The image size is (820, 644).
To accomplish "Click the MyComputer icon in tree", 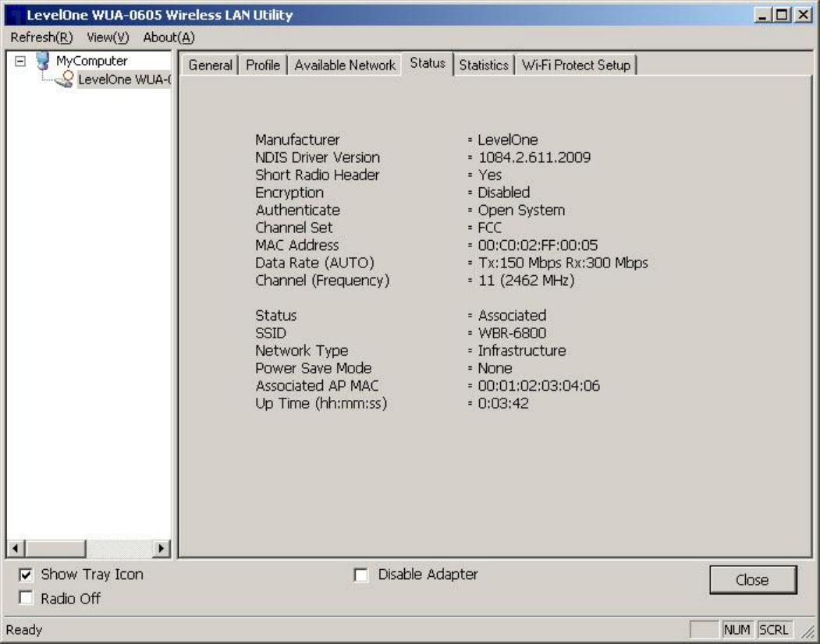I will click(44, 61).
